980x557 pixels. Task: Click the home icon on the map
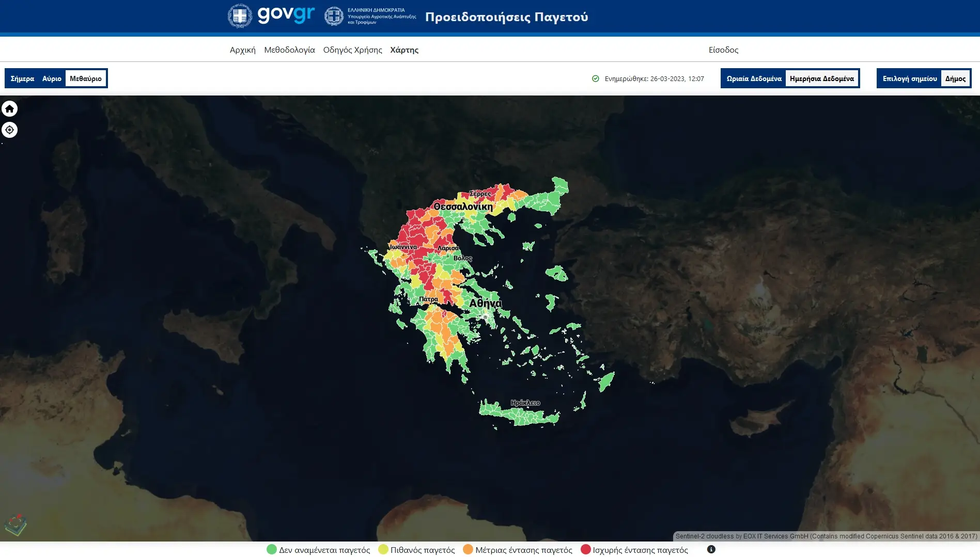coord(10,109)
